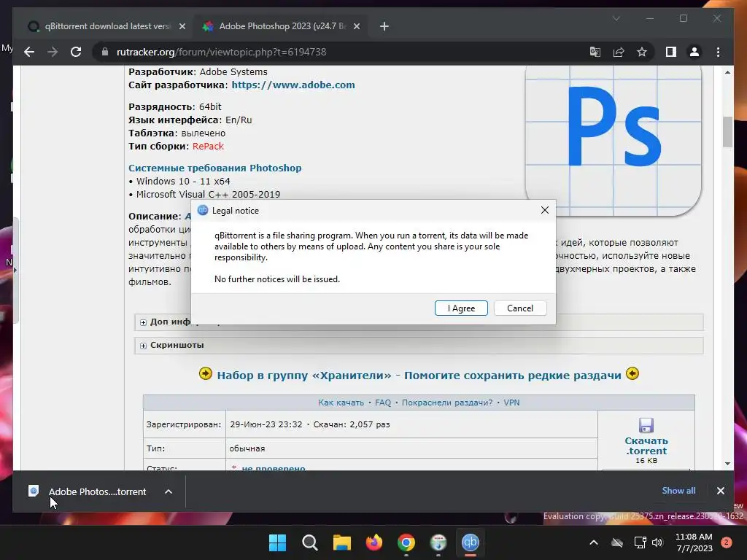Screen dimensions: 747x560
Task: Click the left yellow arrow icon
Action: coord(205,373)
